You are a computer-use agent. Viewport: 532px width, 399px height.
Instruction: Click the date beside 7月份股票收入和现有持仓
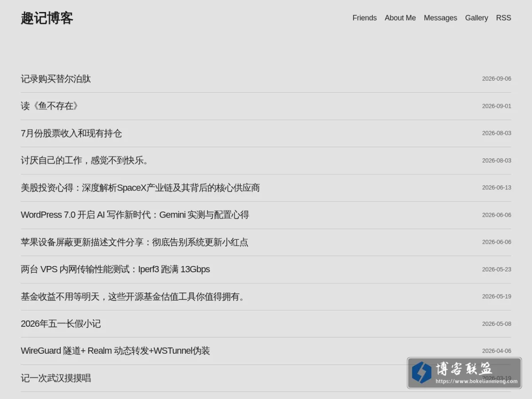497,133
